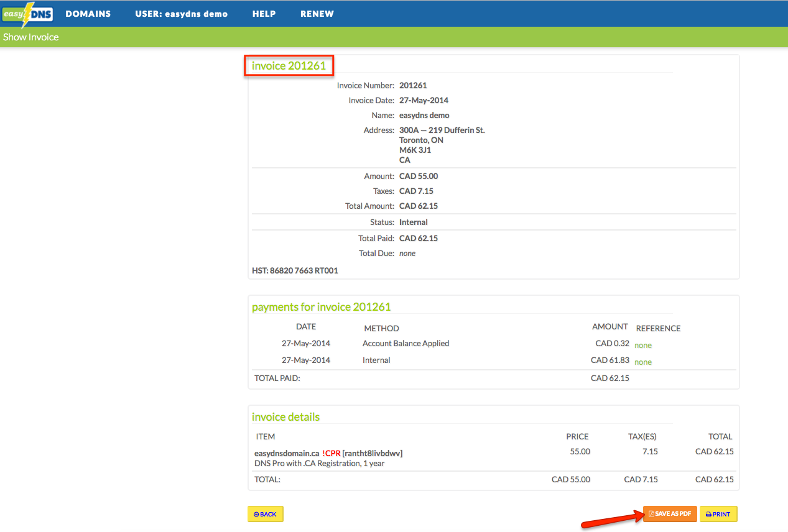Click the Status value Internal

coord(414,222)
